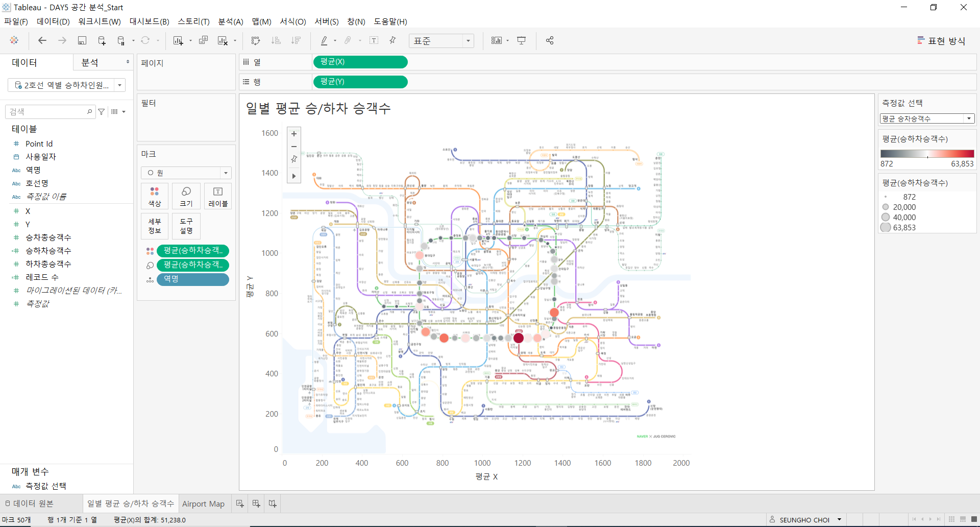980x527 pixels.
Task: Open the Label (레이블) marks card
Action: click(x=218, y=196)
